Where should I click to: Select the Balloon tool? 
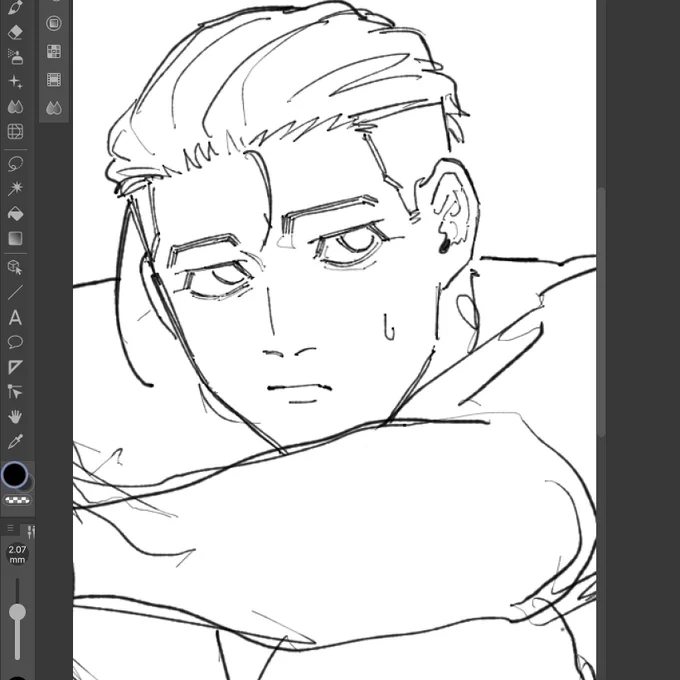click(x=15, y=342)
